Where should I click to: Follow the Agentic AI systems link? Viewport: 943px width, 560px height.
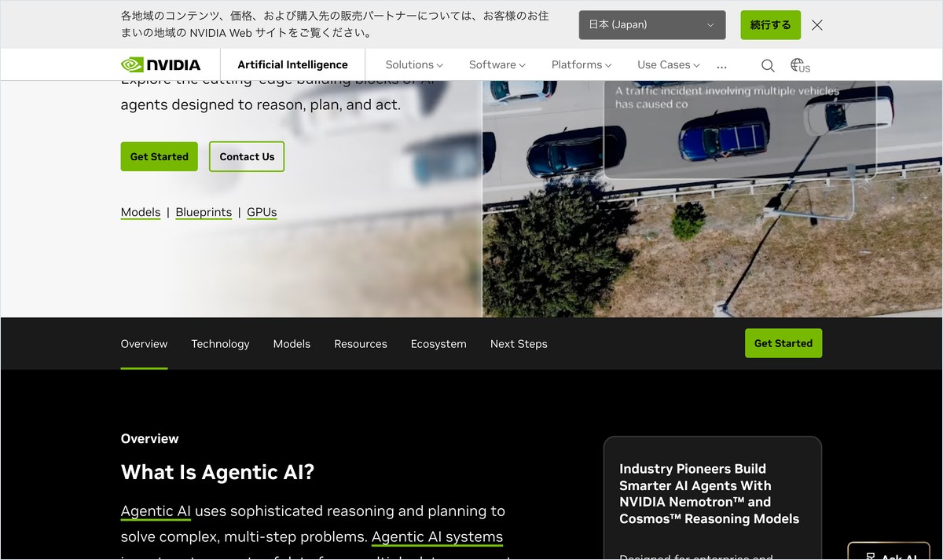[x=437, y=538]
